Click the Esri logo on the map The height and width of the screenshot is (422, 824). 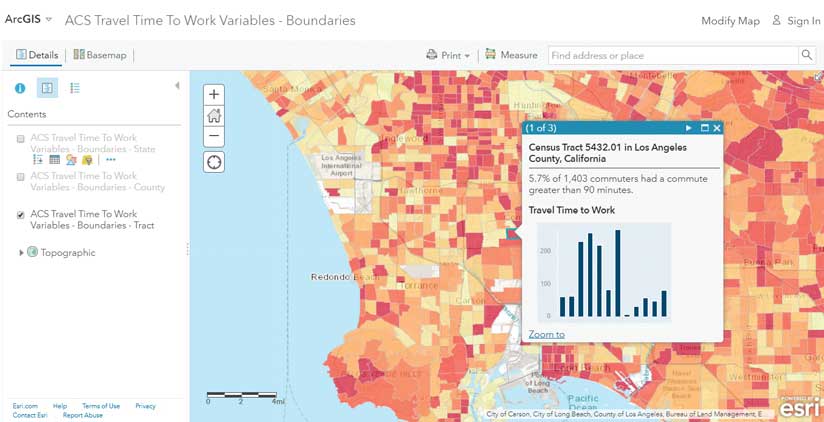click(800, 406)
